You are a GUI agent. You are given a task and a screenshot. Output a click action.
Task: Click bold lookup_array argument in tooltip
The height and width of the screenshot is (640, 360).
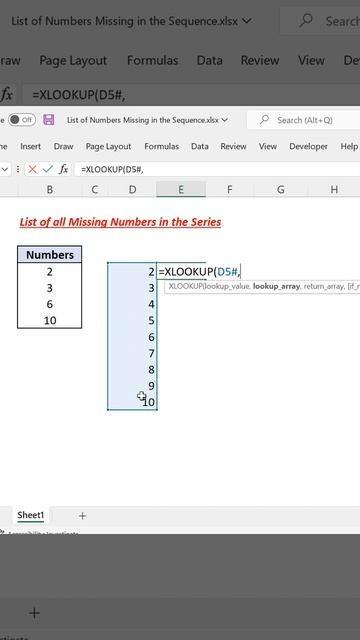(276, 286)
